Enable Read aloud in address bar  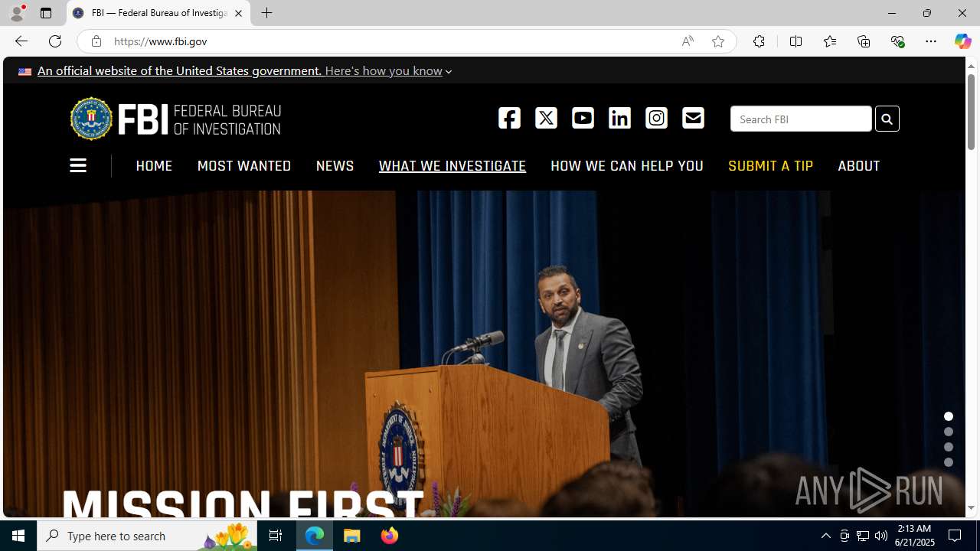(x=688, y=41)
